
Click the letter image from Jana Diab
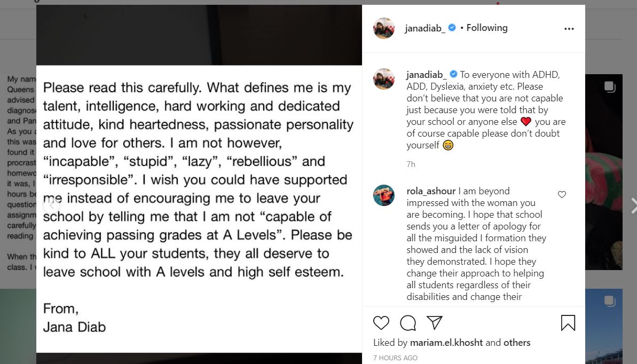199,208
